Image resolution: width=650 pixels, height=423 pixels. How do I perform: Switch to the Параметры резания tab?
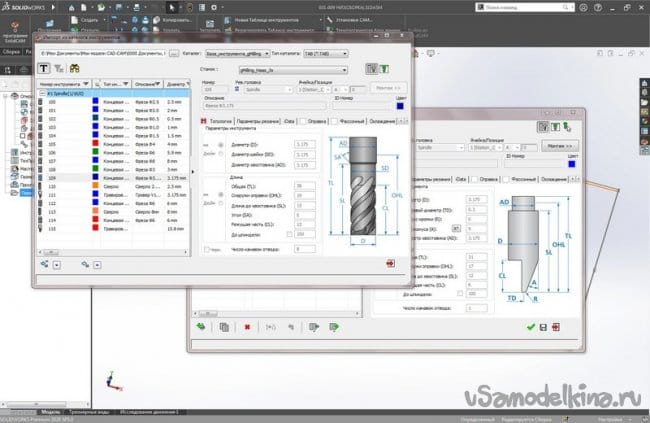pos(256,123)
